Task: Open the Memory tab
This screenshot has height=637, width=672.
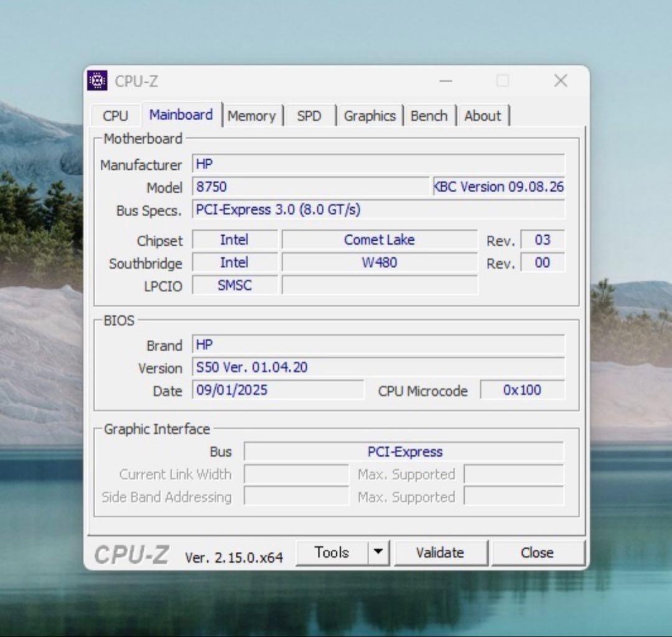Action: [252, 115]
